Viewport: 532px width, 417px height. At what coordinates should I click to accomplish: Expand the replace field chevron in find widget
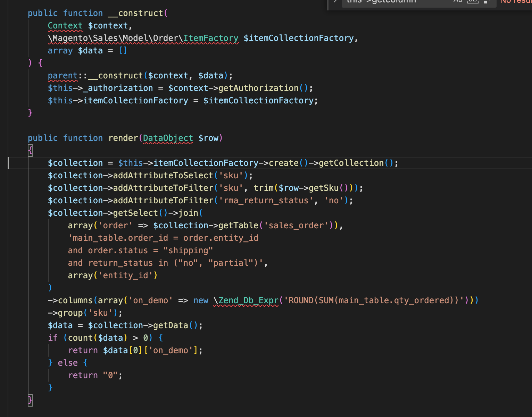pos(335,1)
